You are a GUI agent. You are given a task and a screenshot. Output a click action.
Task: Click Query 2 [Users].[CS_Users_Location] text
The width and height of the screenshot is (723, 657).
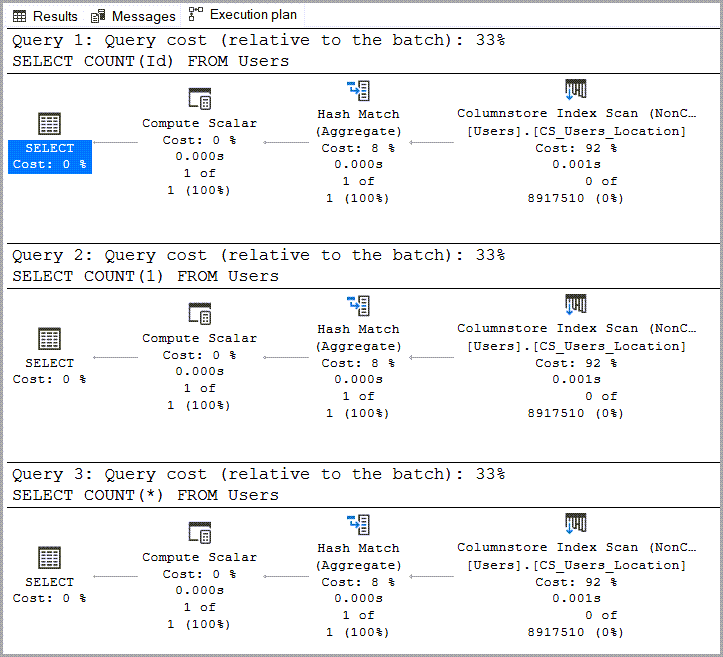point(576,346)
